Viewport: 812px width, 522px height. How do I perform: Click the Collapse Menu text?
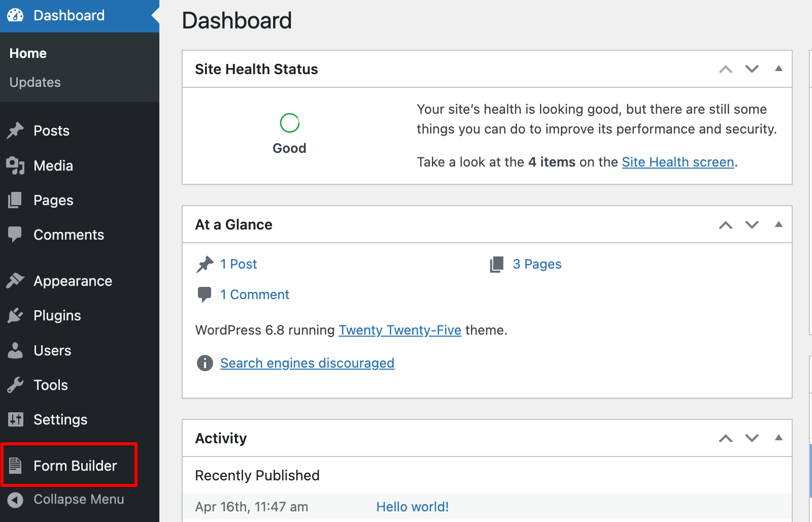(x=79, y=499)
